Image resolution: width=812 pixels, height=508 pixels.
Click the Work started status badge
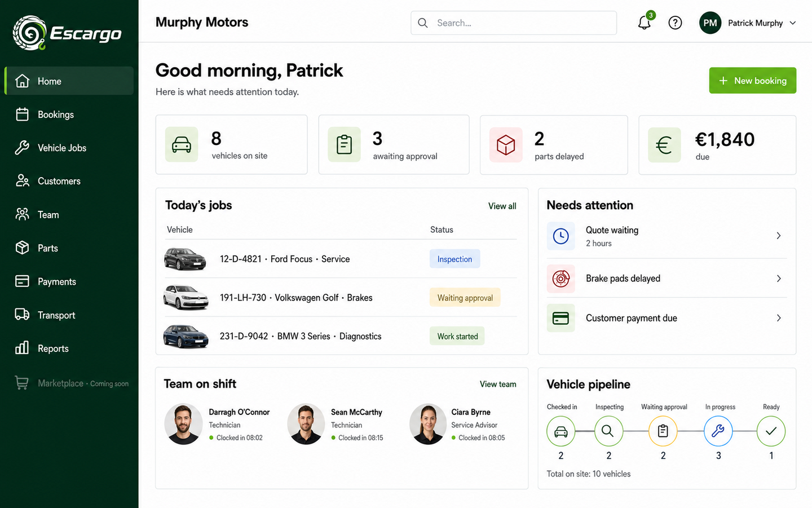point(457,336)
